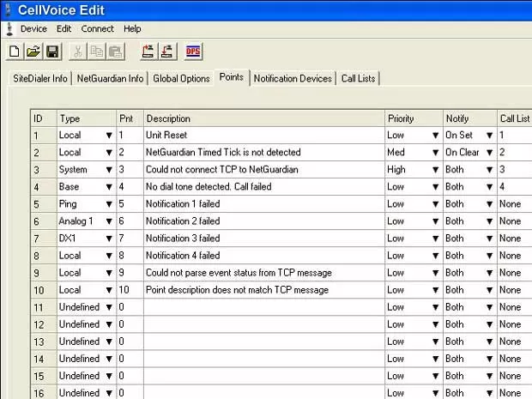
Task: Open Notify dropdown showing On Clear
Action: (490, 153)
